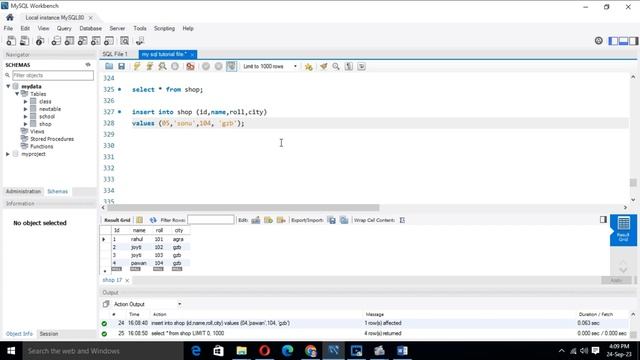Switch to SQL File 1 tab
Image resolution: width=640 pixels, height=360 pixels.
point(115,54)
